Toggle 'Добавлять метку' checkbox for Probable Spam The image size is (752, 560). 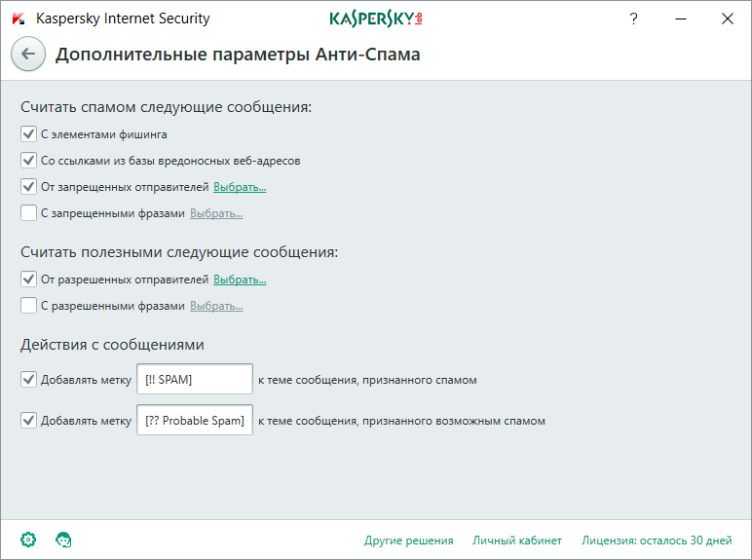pyautogui.click(x=29, y=420)
